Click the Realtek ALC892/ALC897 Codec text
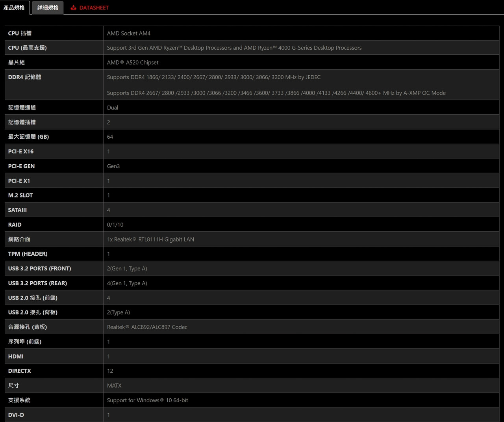This screenshot has height=422, width=504. pyautogui.click(x=147, y=327)
